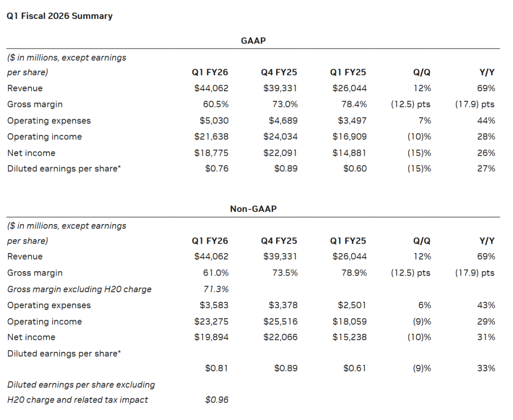Select the GAAP diluted EPS $0.76 cell
The height and width of the screenshot is (420, 513).
[216, 169]
